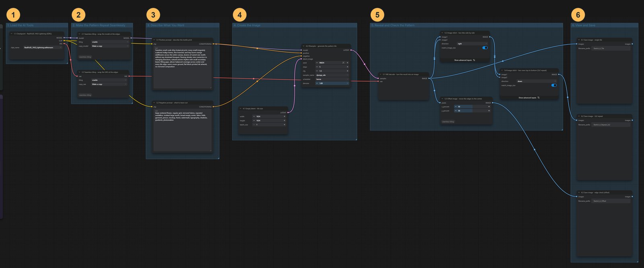Decrease cfg value in KSampler node
This screenshot has width=644, height=268.
click(317, 71)
